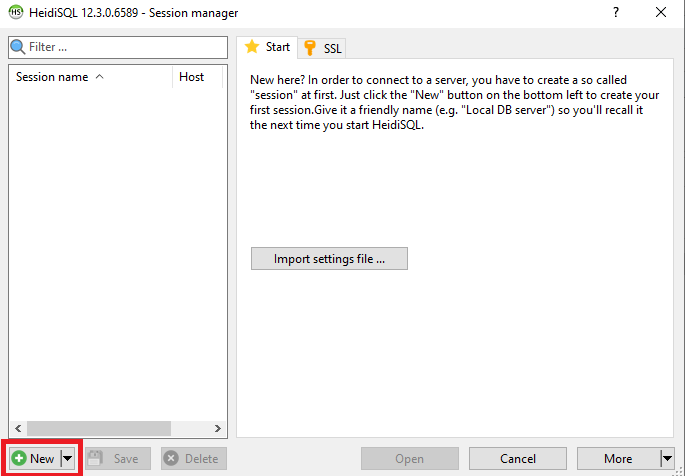Click the HeidiSQL logo in title bar
Viewport: 685px width, 476px height.
coord(16,12)
